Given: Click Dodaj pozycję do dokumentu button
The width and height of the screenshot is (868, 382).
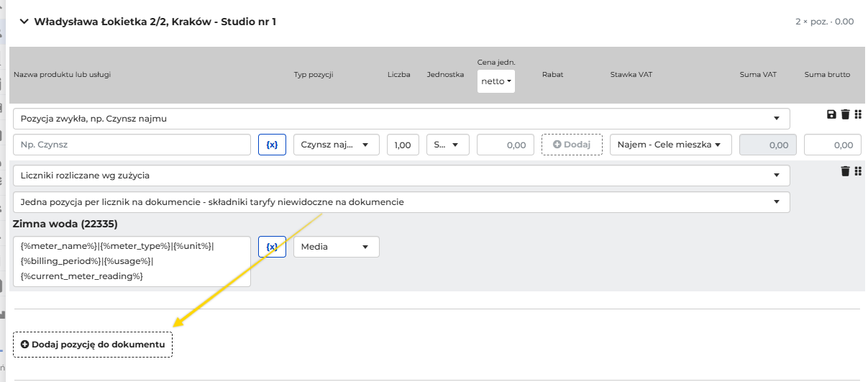Looking at the screenshot, I should [93, 345].
